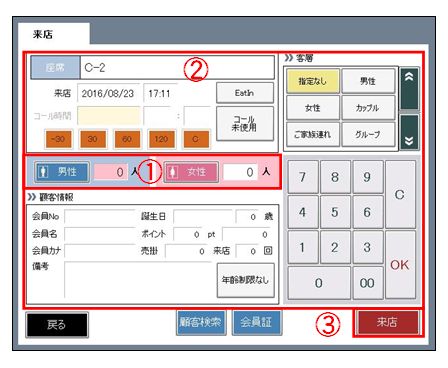Click the black 戻る back button
The image size is (448, 368).
(57, 325)
